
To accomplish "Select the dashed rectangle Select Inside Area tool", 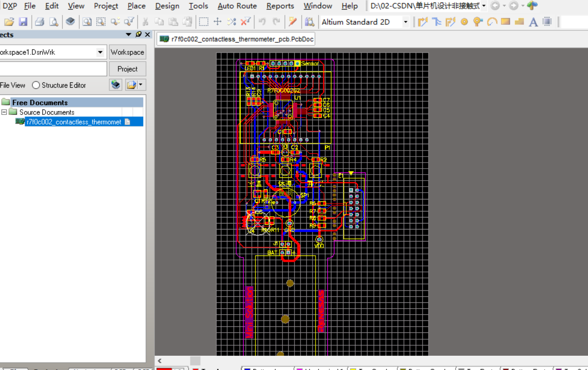I will pyautogui.click(x=204, y=22).
